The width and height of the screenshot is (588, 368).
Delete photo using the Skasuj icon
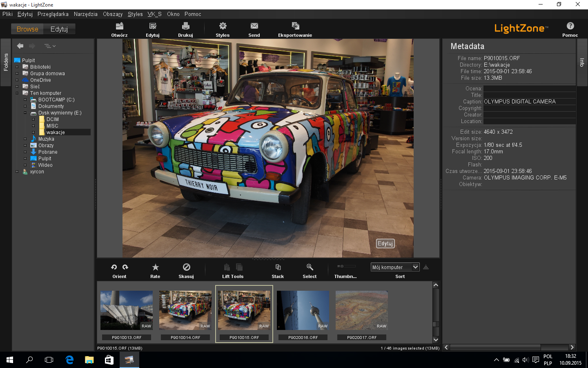[x=186, y=267]
